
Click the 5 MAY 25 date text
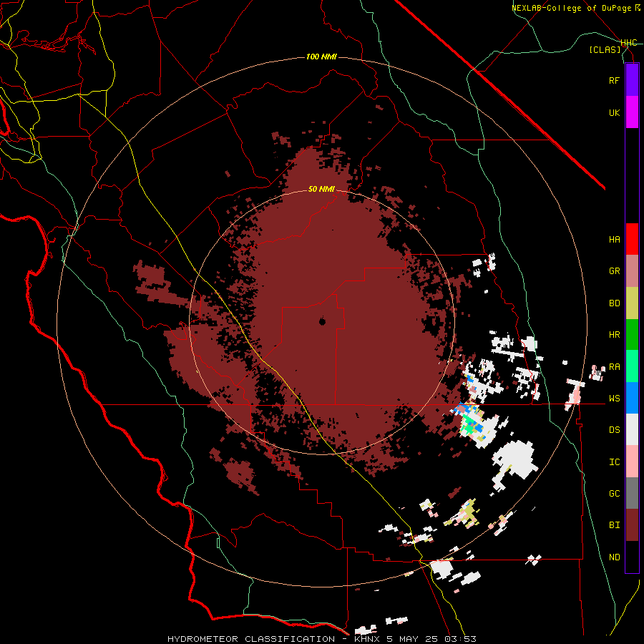click(413, 639)
